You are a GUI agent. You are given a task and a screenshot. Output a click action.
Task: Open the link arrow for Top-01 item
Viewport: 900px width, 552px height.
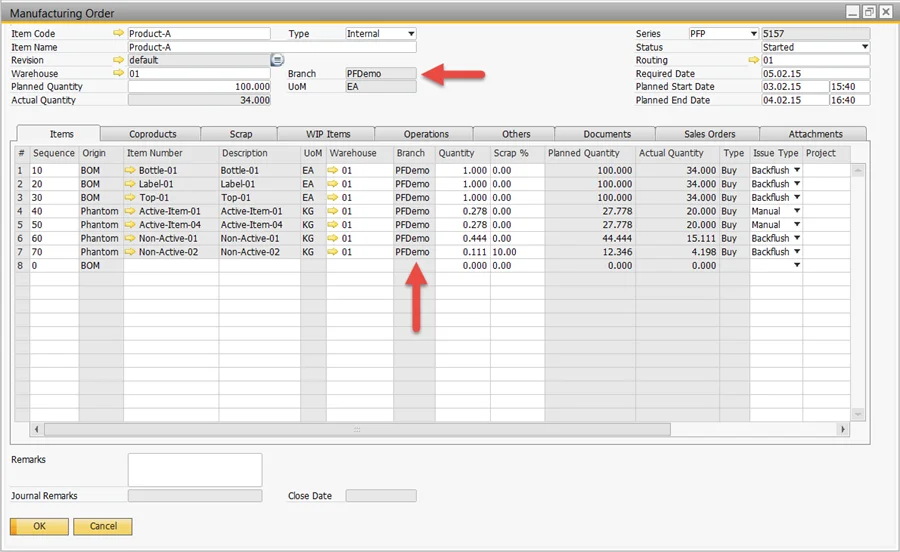tap(130, 197)
